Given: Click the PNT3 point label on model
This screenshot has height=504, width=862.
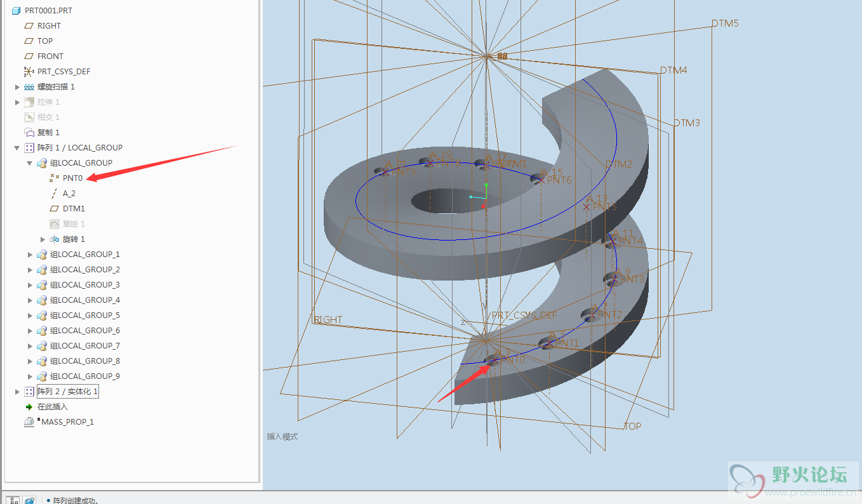Looking at the screenshot, I should [x=632, y=279].
